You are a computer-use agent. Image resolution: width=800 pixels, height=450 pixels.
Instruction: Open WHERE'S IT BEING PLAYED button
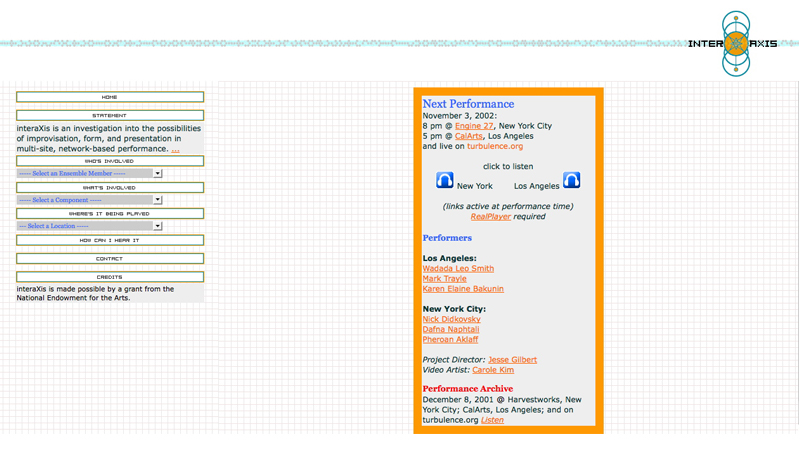pos(110,213)
